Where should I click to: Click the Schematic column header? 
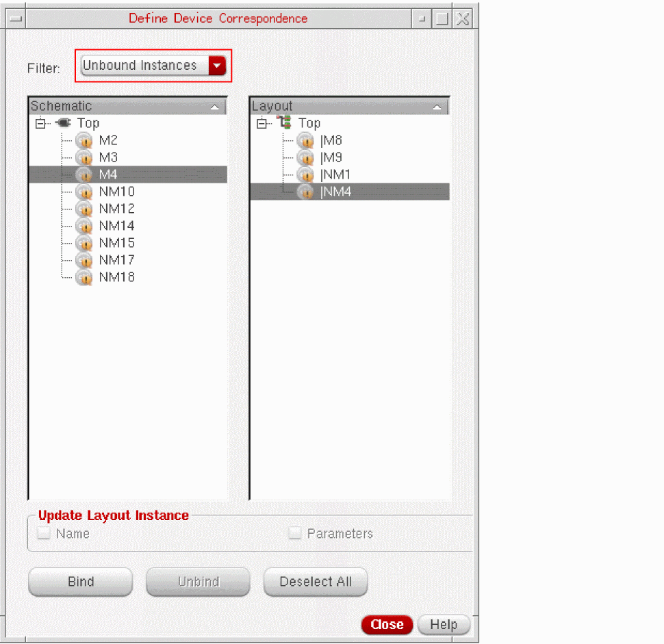[x=127, y=106]
